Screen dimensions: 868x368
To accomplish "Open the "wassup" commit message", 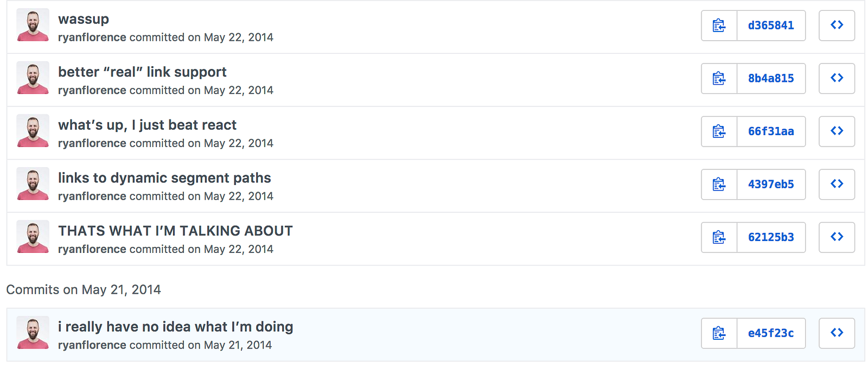I will point(84,19).
